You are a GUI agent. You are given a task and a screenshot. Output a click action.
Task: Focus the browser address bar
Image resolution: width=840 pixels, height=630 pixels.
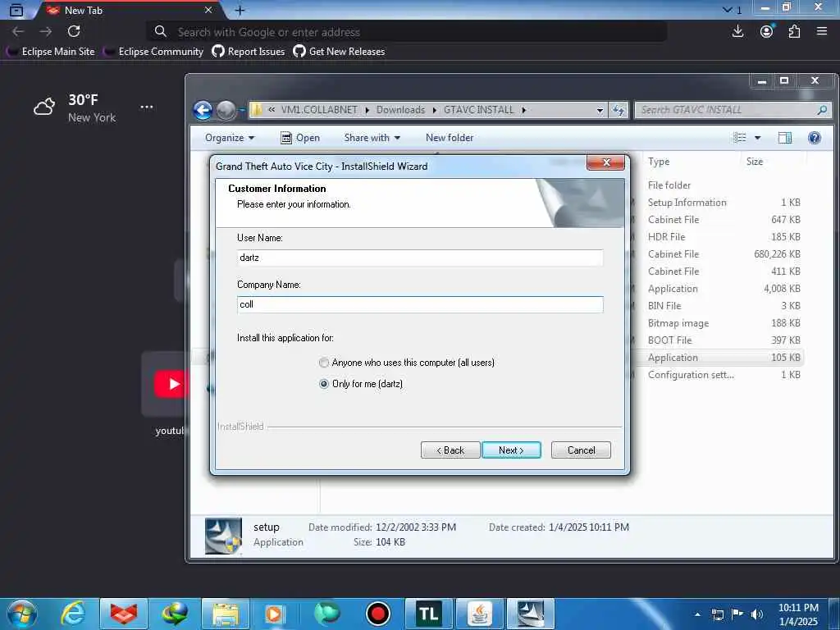407,32
